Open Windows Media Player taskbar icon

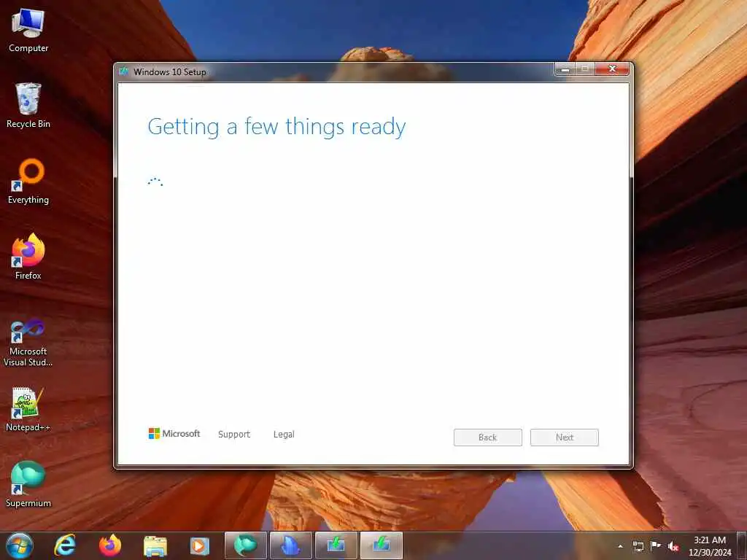pyautogui.click(x=200, y=545)
